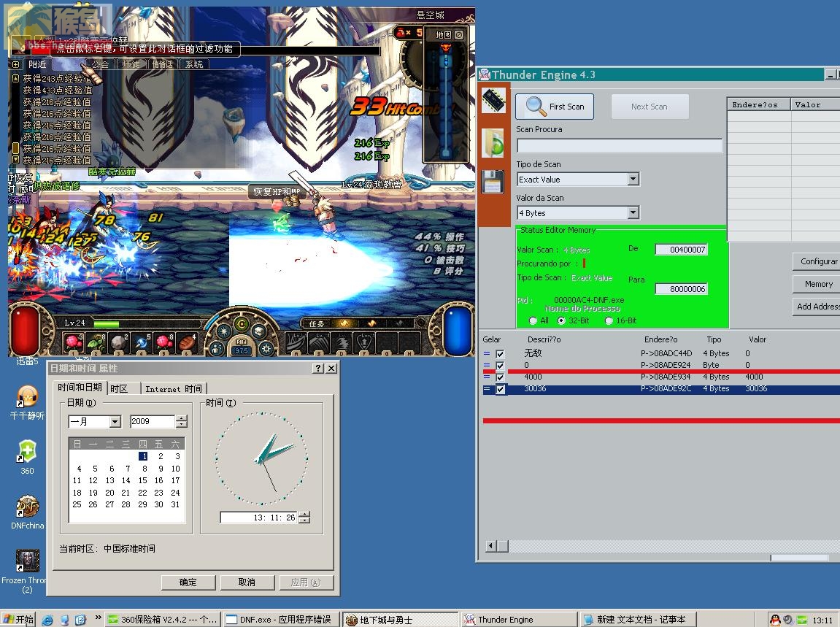This screenshot has height=627, width=840.
Task: Click skill icon in game slot F
Action: [x=365, y=343]
